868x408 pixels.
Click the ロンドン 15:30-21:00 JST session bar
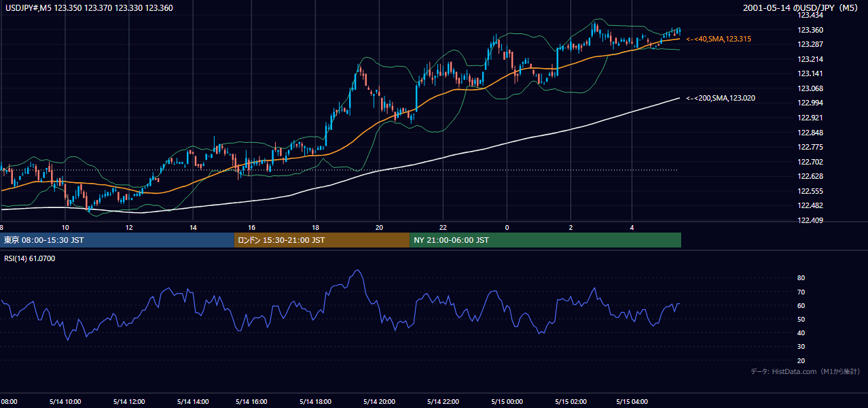click(322, 240)
